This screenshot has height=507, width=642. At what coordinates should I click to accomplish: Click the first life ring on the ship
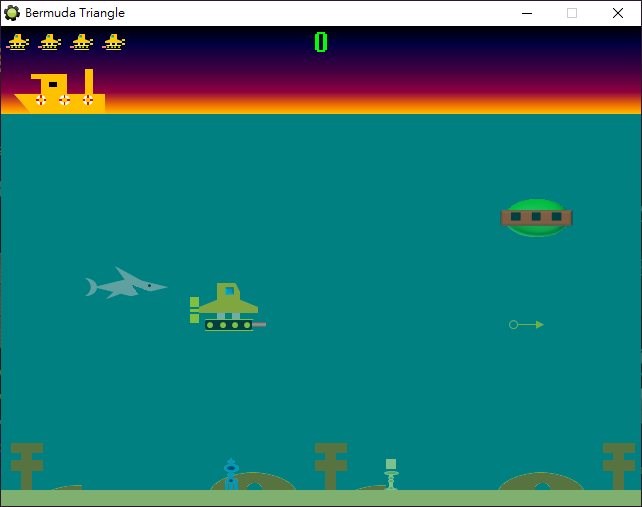point(41,100)
